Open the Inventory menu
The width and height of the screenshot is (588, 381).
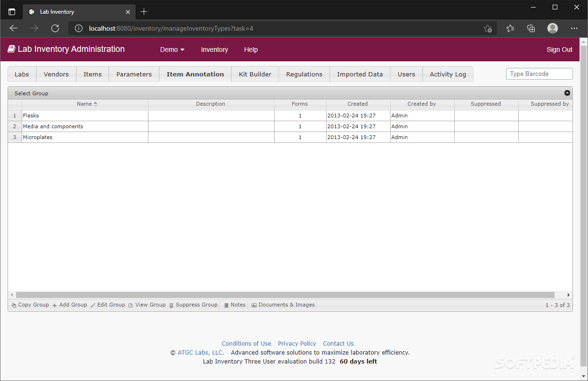214,50
